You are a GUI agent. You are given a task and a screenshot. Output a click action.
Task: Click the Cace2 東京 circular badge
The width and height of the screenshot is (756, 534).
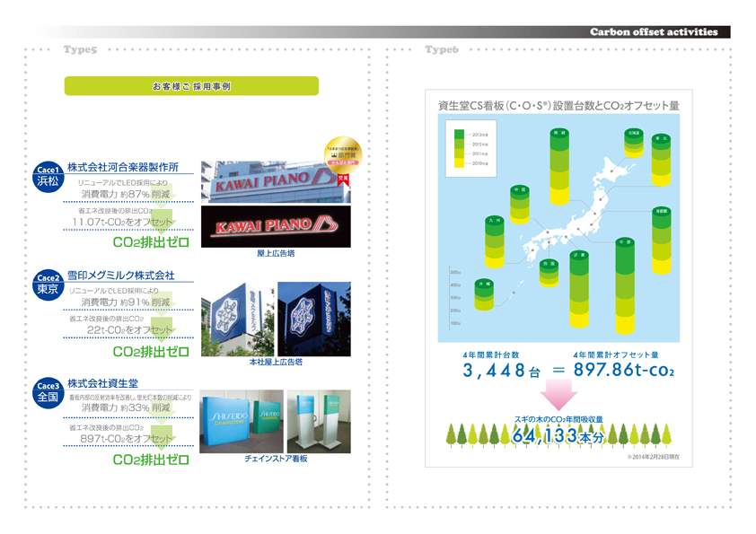pos(48,285)
